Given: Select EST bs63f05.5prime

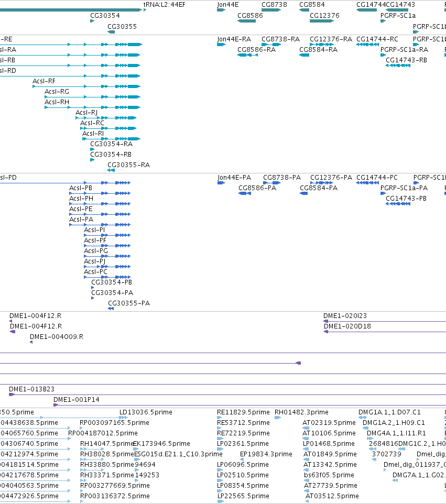Looking at the screenshot, I should 329,475.
